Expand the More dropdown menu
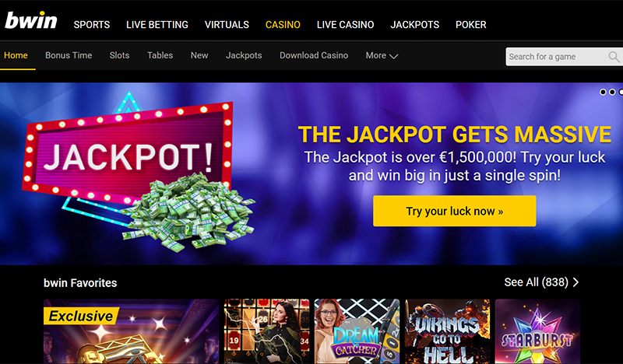 point(382,55)
